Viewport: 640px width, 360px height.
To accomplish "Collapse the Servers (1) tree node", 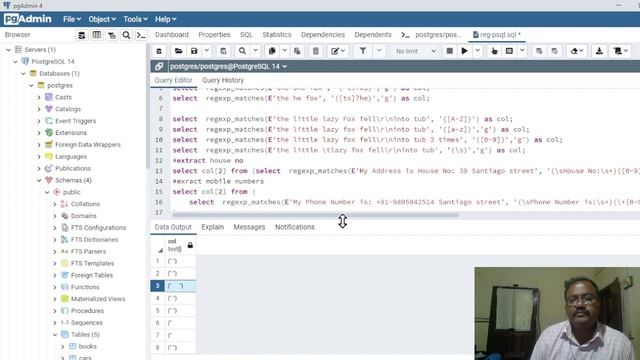I will (x=9, y=50).
